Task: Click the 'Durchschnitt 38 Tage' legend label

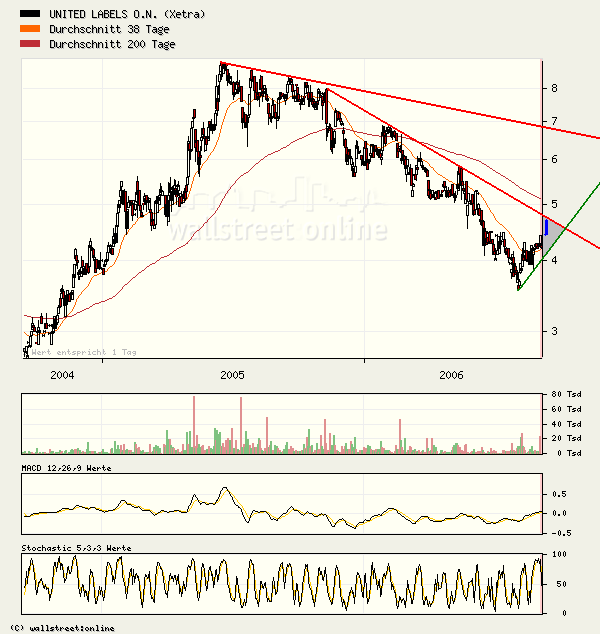Action: [x=109, y=29]
